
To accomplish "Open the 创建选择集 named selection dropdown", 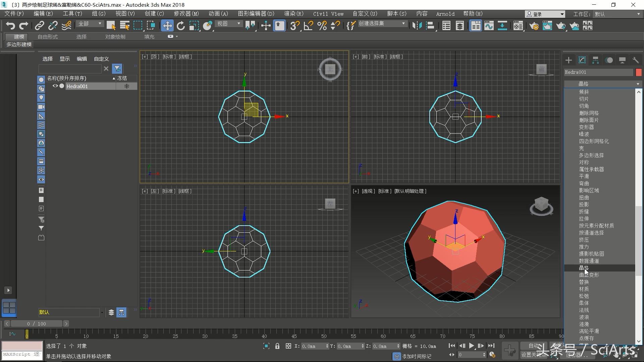I will 382,23.
